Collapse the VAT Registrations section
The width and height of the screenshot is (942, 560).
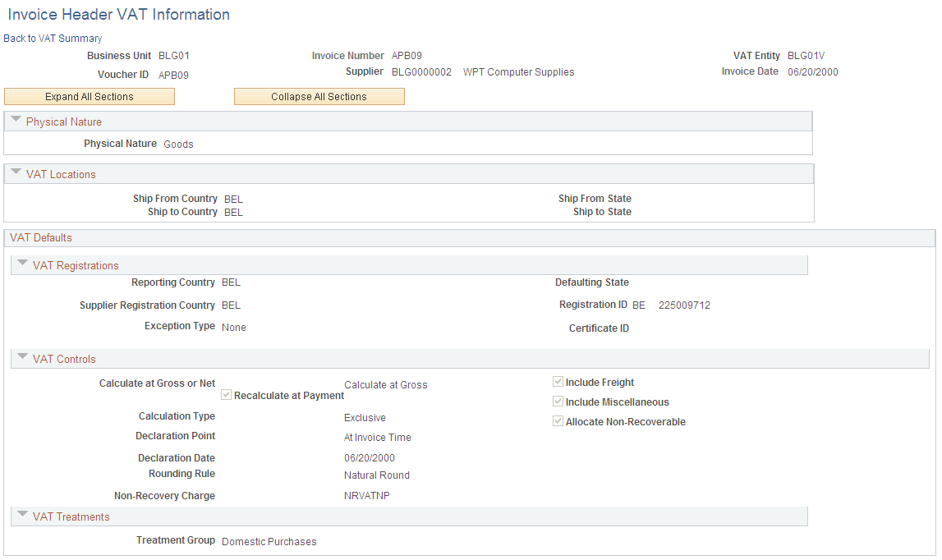[x=22, y=264]
